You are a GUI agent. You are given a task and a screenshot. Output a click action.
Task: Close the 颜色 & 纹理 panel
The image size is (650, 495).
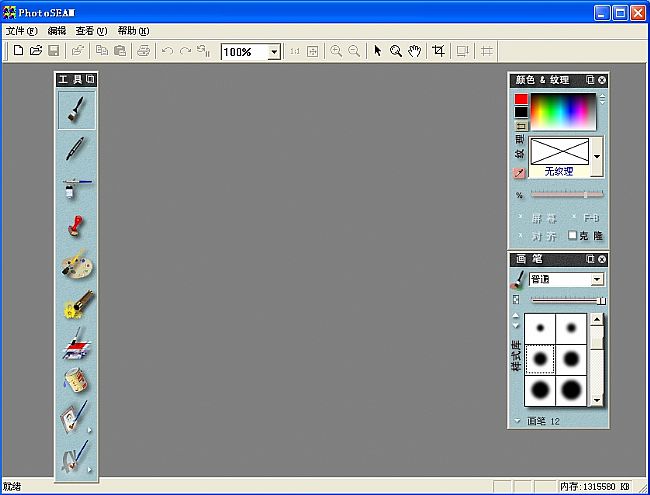[602, 80]
